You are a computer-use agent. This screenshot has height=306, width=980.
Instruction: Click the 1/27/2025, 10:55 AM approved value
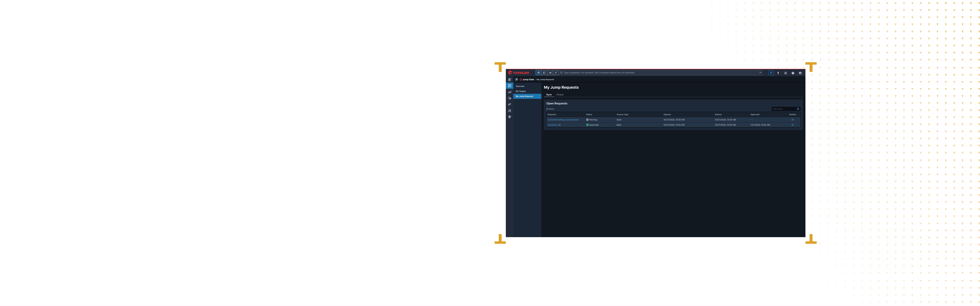pos(760,125)
